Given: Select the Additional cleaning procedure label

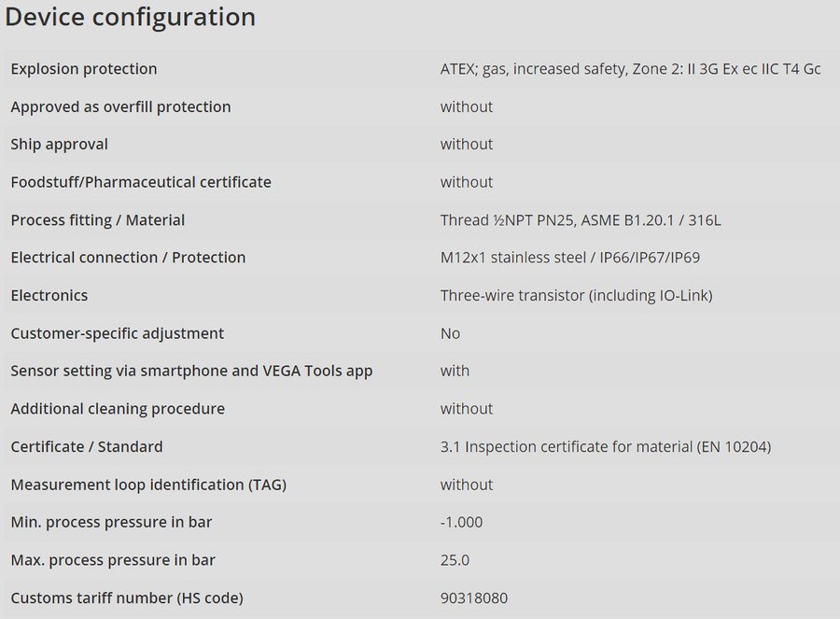Looking at the screenshot, I should pyautogui.click(x=118, y=409).
